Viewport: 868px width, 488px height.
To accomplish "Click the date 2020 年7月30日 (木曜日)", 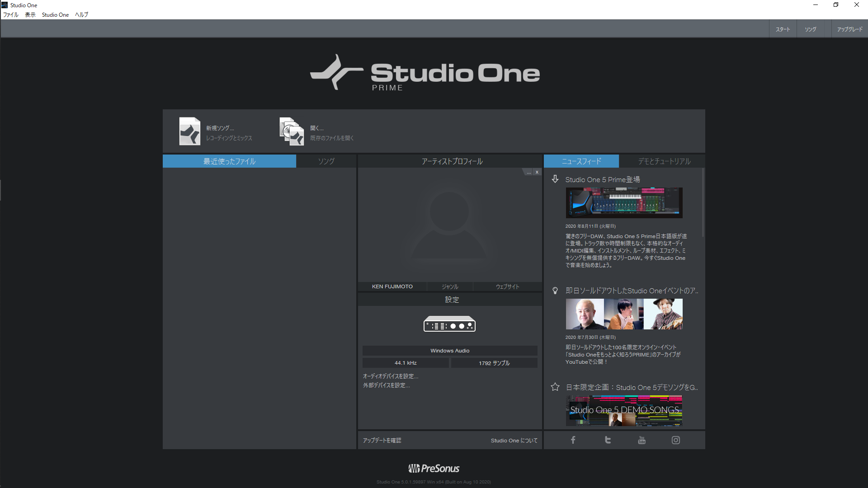I will point(590,338).
